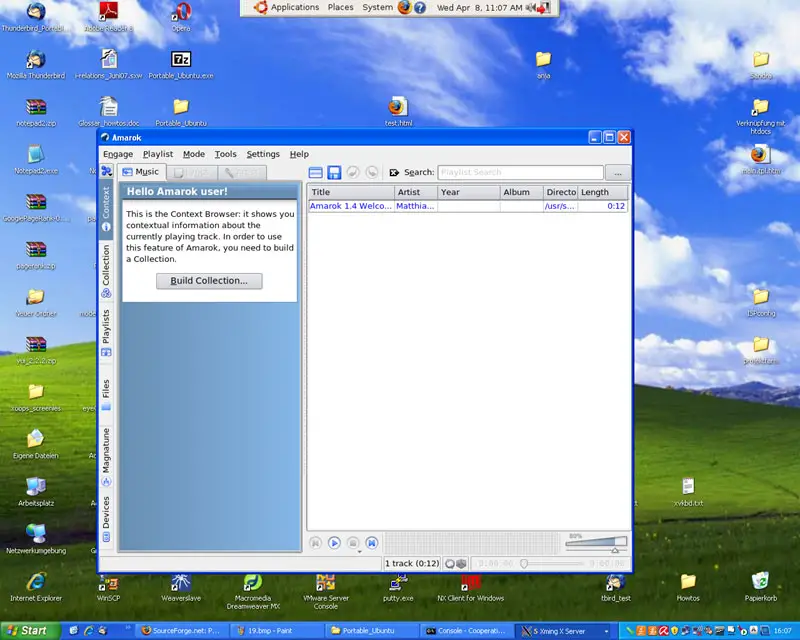Image resolution: width=800 pixels, height=640 pixels.
Task: Open the Applications menu in the GNOME panel
Action: (294, 7)
